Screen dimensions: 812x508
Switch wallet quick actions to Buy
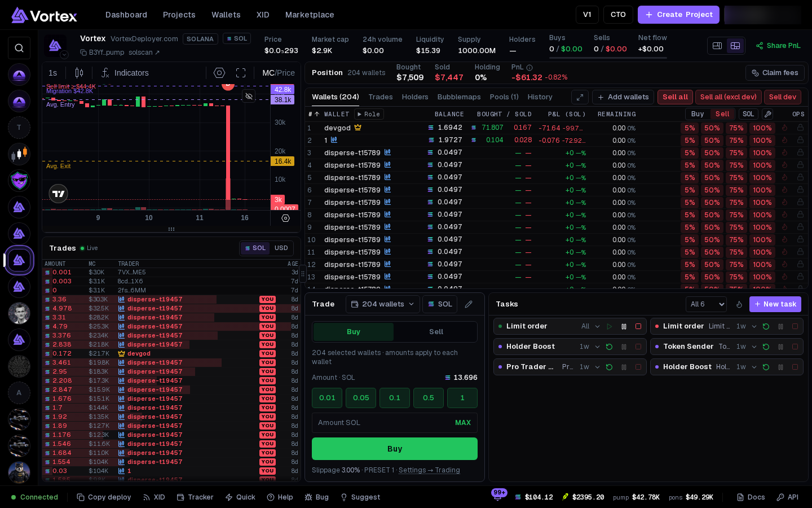[x=698, y=114]
